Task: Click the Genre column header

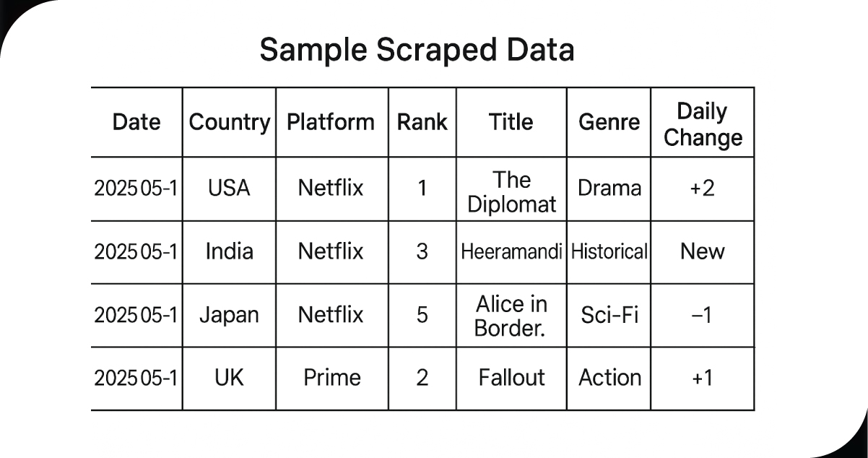Action: click(x=609, y=122)
